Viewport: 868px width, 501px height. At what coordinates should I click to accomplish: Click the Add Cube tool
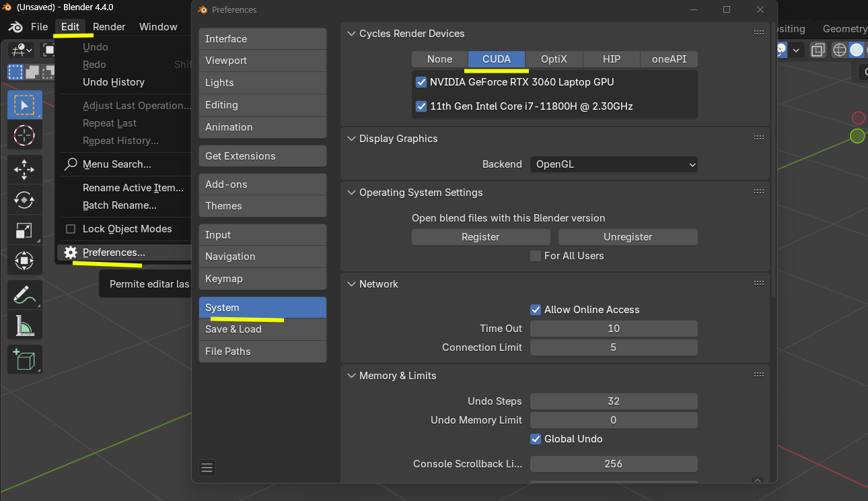pyautogui.click(x=24, y=359)
